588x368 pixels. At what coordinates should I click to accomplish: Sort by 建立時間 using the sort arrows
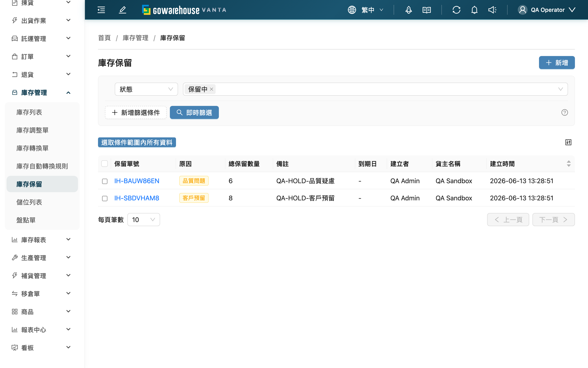coord(569,164)
